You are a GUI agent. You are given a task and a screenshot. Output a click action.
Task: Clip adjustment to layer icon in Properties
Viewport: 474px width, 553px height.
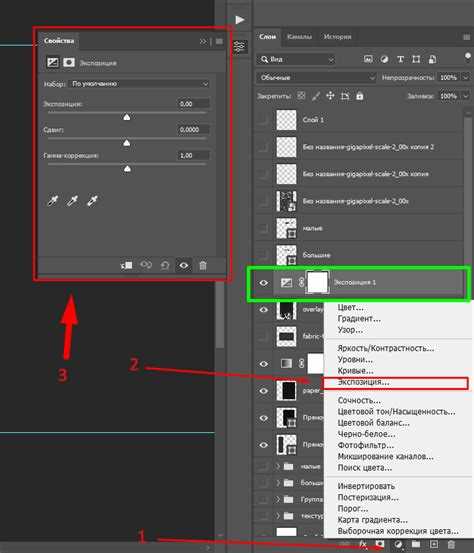tap(126, 265)
